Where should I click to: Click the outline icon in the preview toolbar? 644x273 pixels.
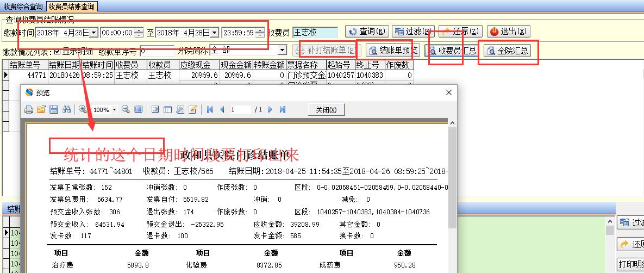(x=155, y=109)
